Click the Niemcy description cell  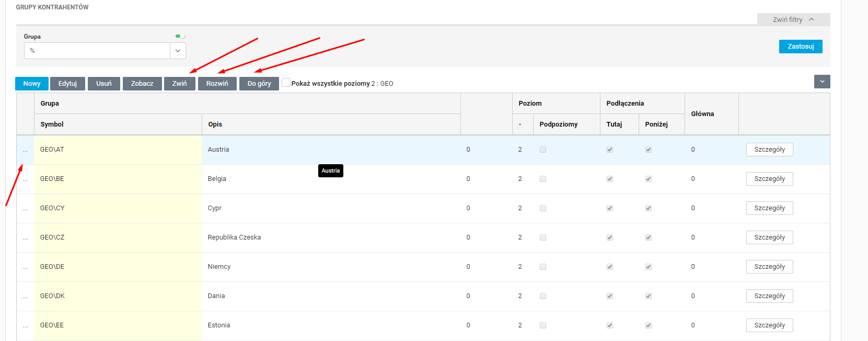(x=331, y=267)
